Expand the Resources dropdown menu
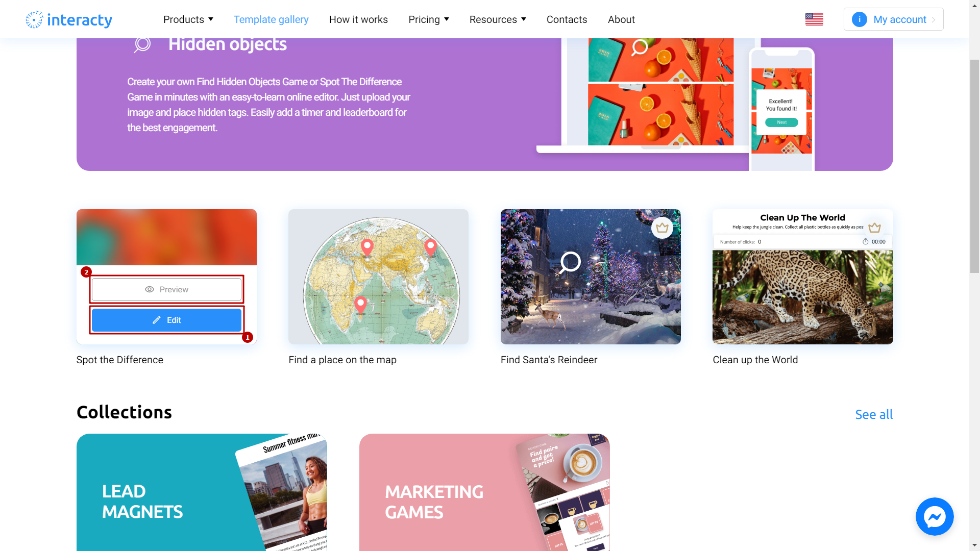The height and width of the screenshot is (551, 980). click(x=499, y=19)
